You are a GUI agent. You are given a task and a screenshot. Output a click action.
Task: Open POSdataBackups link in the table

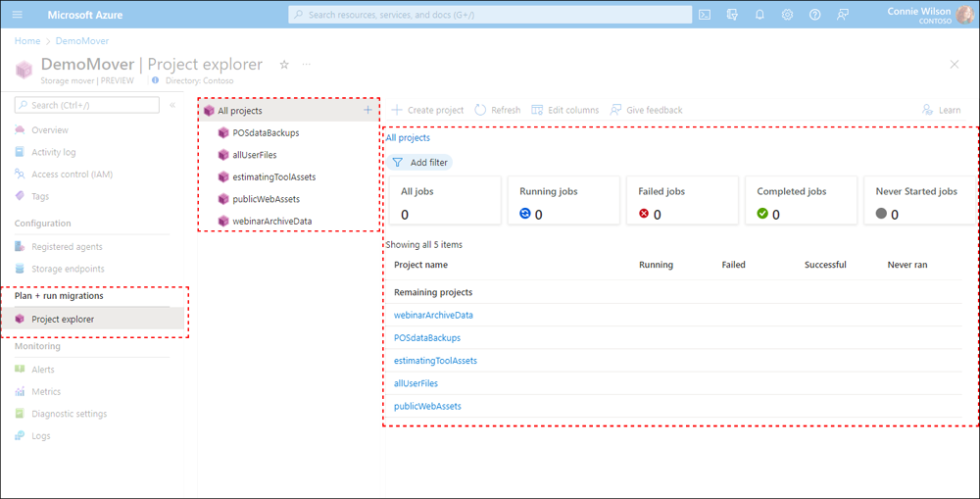point(427,337)
